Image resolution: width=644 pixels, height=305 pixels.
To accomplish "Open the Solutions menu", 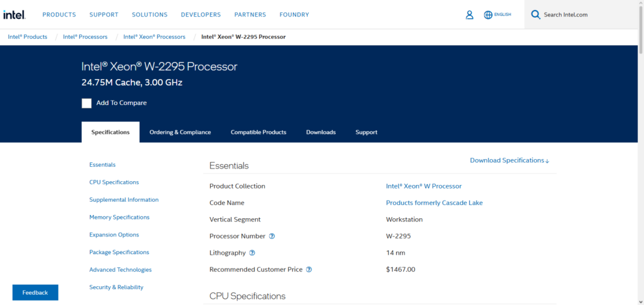I will (x=150, y=14).
